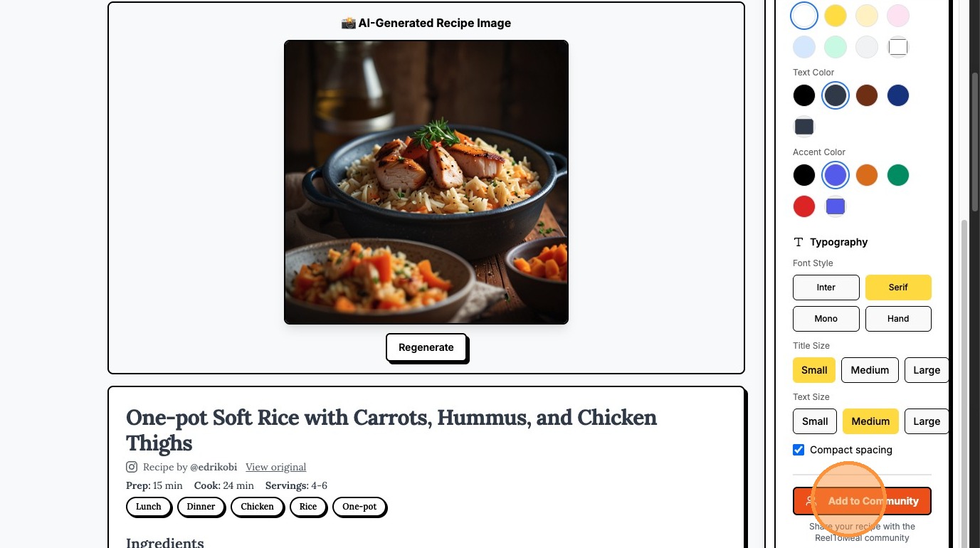This screenshot has width=980, height=548.
Task: Pick the brown text color swatch
Action: (x=867, y=95)
